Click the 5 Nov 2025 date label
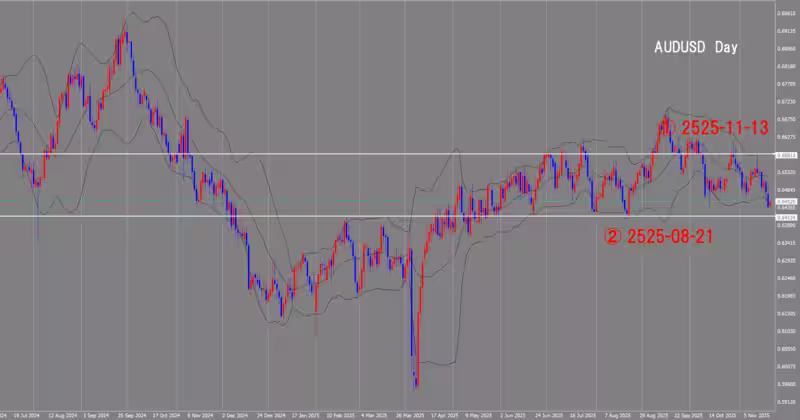The image size is (800, 420). tap(756, 413)
